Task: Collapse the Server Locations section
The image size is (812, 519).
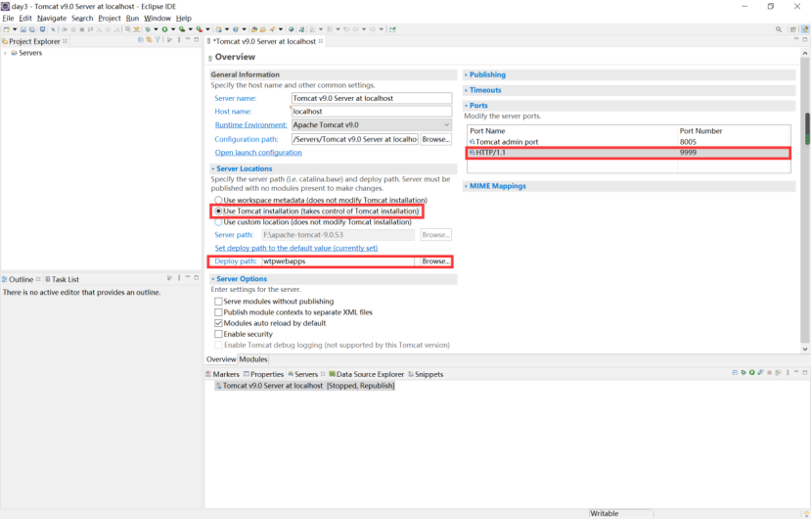Action: [213, 169]
